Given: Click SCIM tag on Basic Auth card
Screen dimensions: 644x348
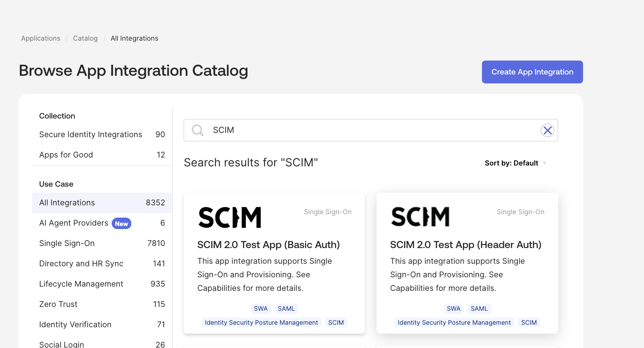Looking at the screenshot, I should pos(336,323).
